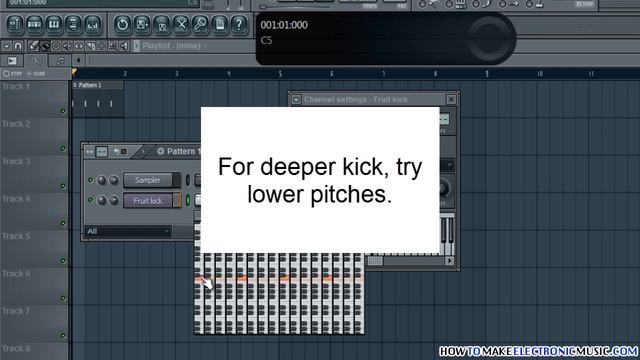This screenshot has height=360, width=640.
Task: Select the Select tool in Playlist
Action: [101, 46]
